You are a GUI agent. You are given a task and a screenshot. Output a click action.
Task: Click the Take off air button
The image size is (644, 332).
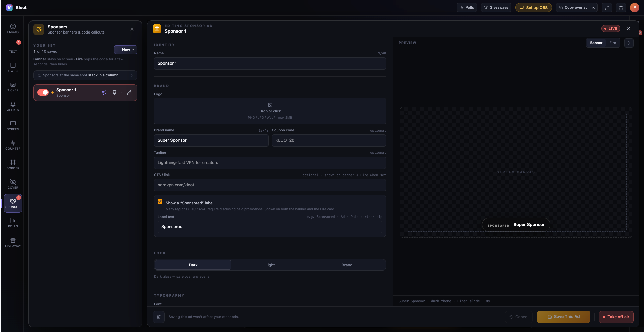coord(616,317)
